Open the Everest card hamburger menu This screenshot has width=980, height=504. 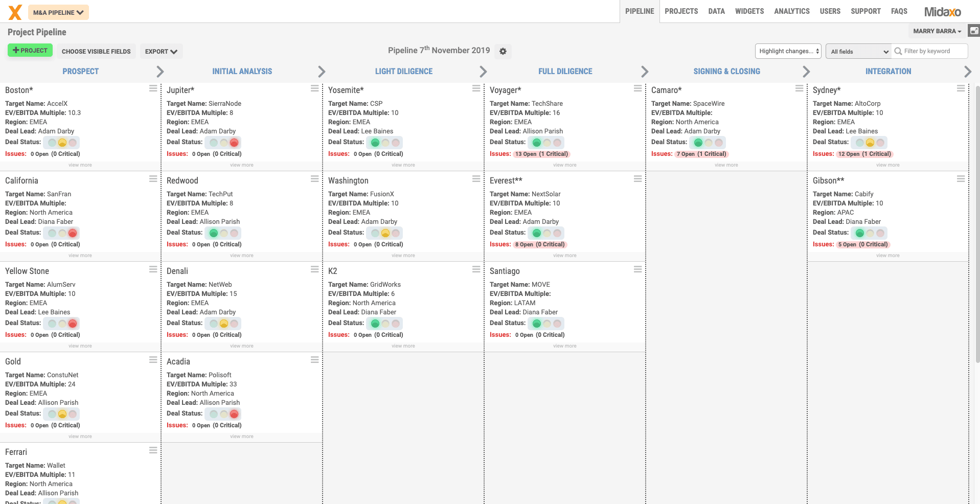tap(637, 179)
